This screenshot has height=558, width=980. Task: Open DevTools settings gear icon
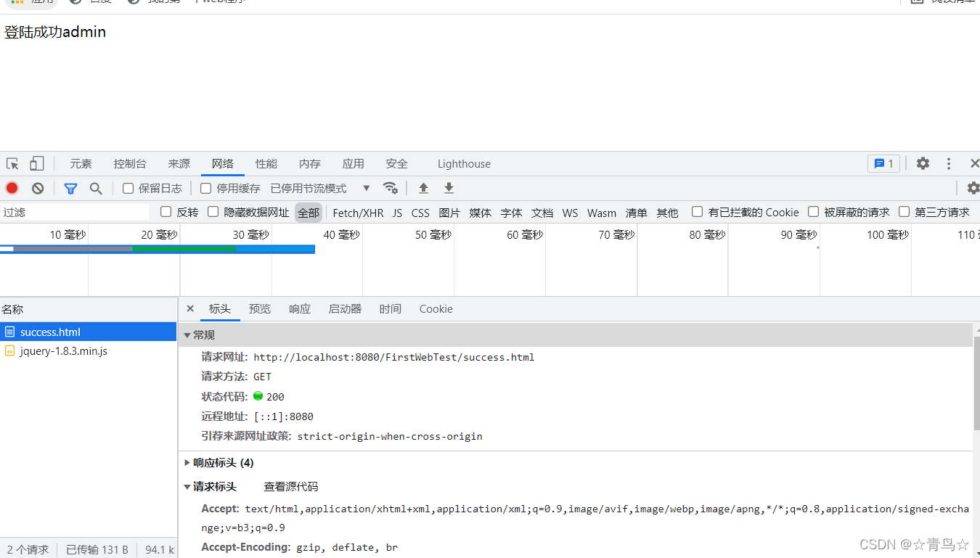(923, 163)
